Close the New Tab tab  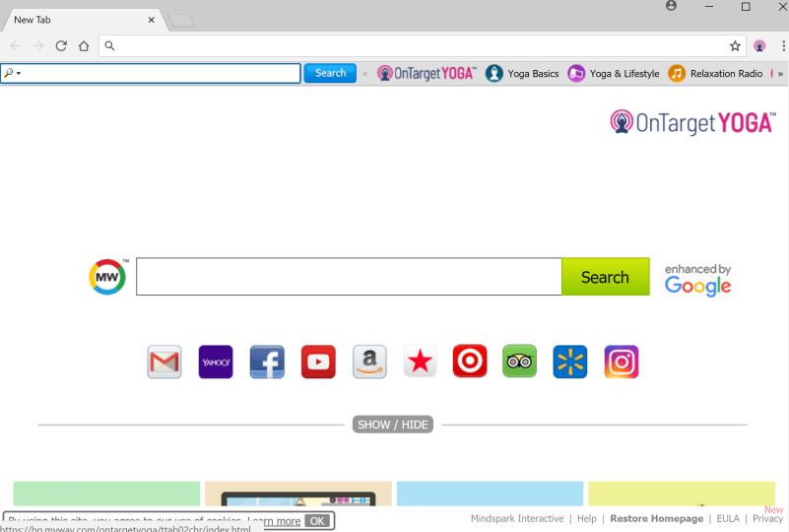(151, 20)
